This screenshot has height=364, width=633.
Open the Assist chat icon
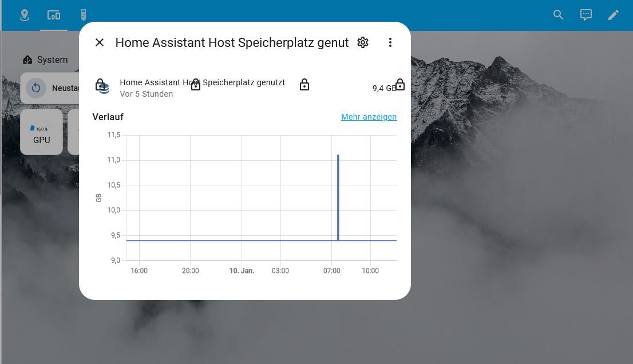585,15
